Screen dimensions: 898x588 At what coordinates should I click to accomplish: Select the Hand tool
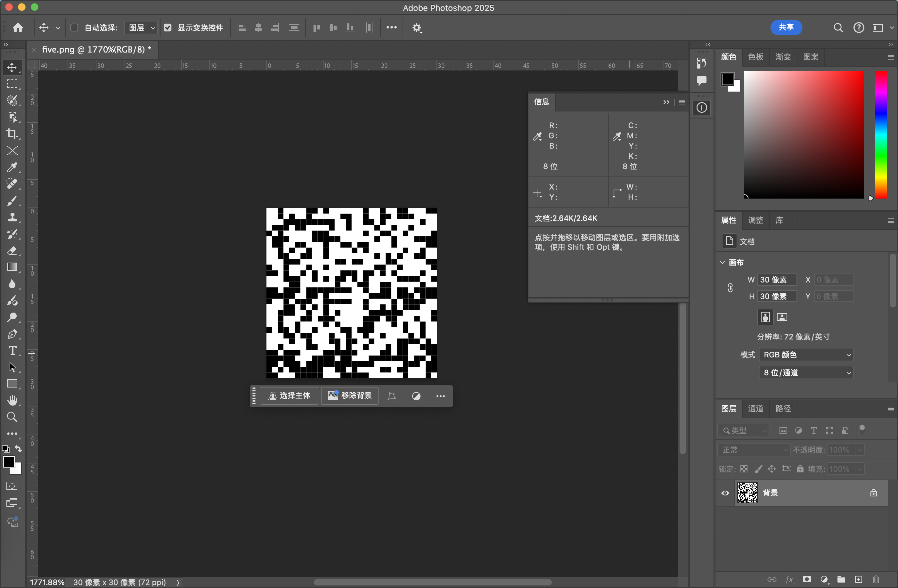(12, 400)
